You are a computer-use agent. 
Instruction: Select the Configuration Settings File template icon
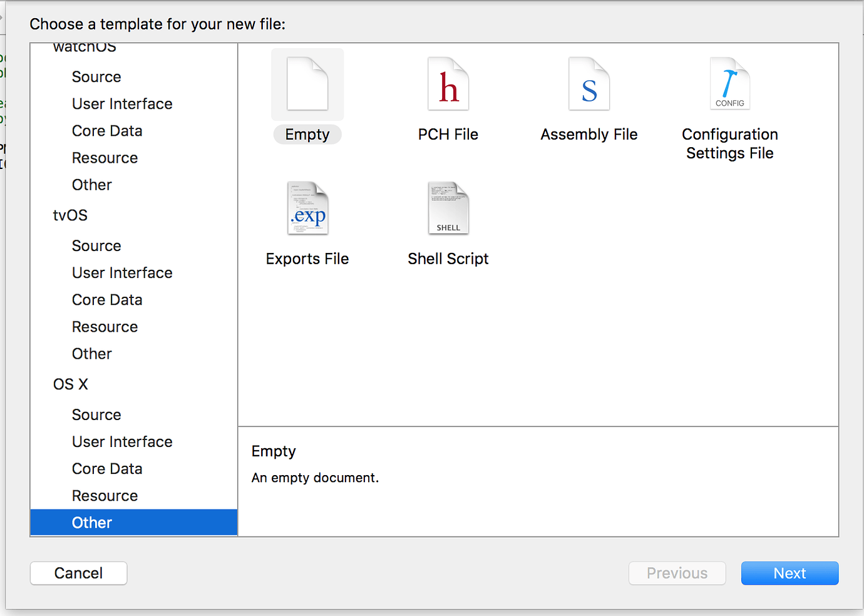click(730, 84)
